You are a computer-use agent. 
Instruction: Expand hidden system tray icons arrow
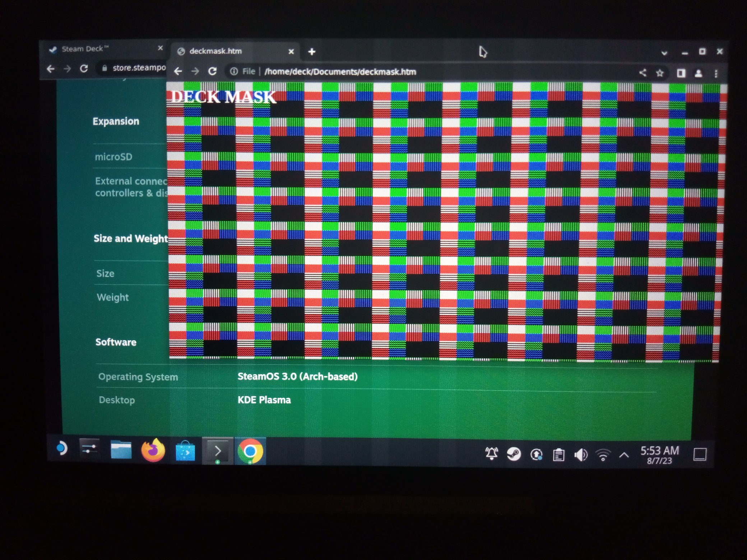[x=624, y=455]
